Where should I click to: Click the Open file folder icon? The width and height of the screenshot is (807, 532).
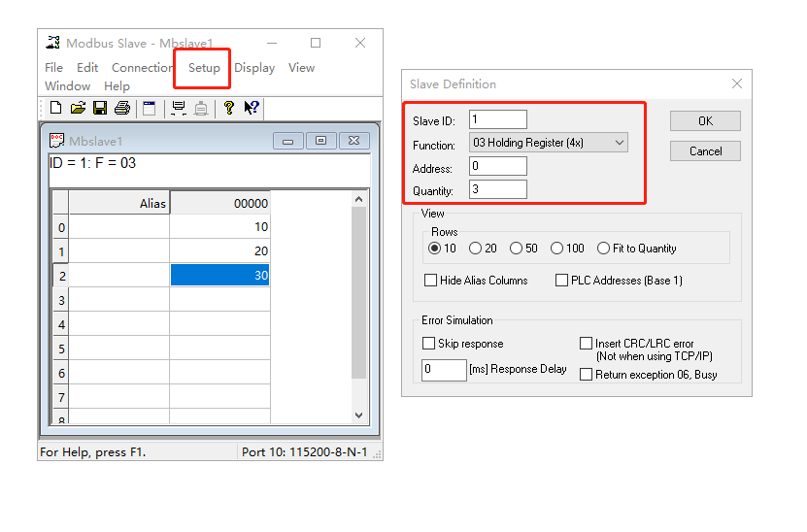click(78, 108)
